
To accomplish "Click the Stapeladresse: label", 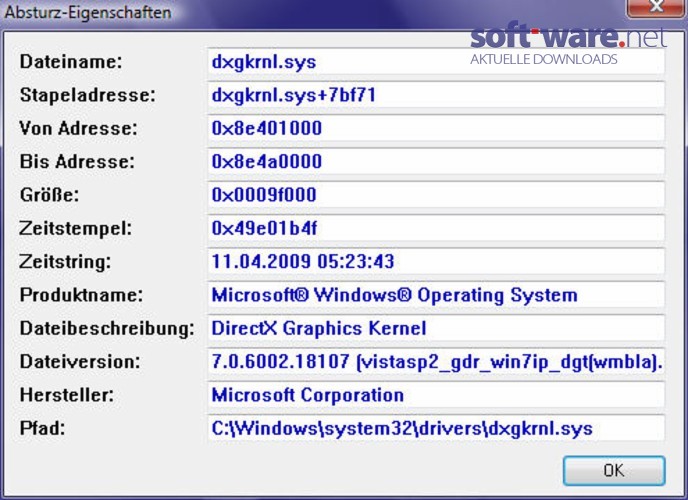I will click(x=88, y=95).
